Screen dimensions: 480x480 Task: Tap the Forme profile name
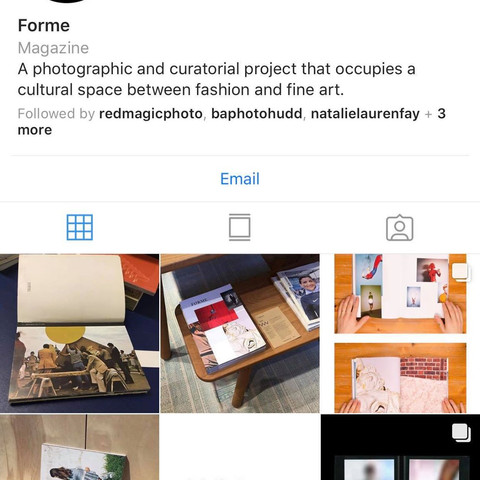[44, 26]
